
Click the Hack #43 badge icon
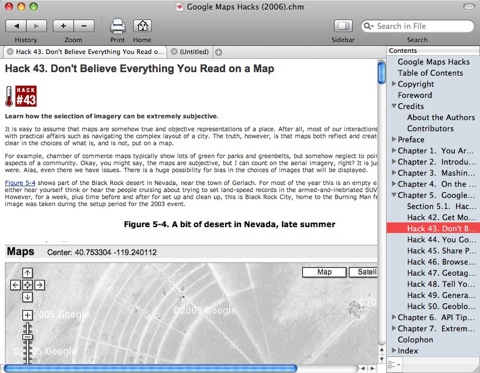coord(26,96)
